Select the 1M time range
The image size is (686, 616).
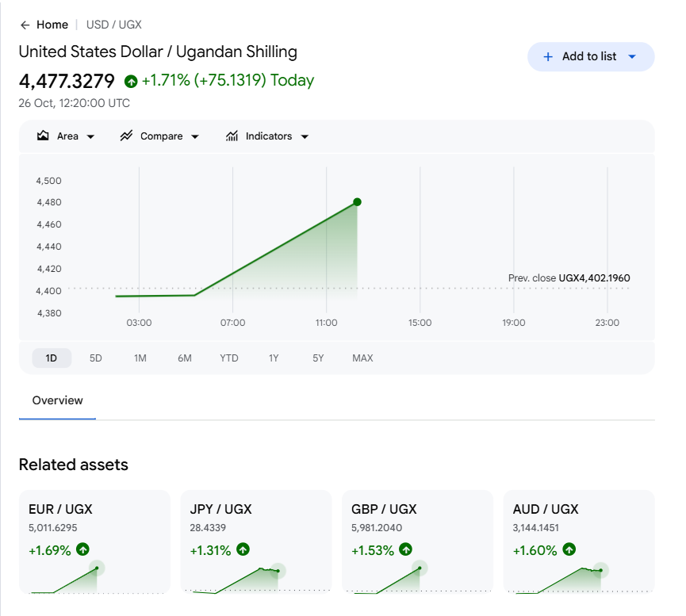tap(140, 358)
